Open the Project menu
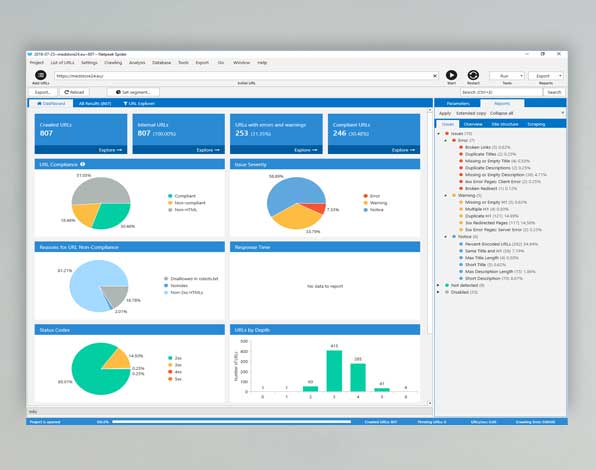 [36, 62]
